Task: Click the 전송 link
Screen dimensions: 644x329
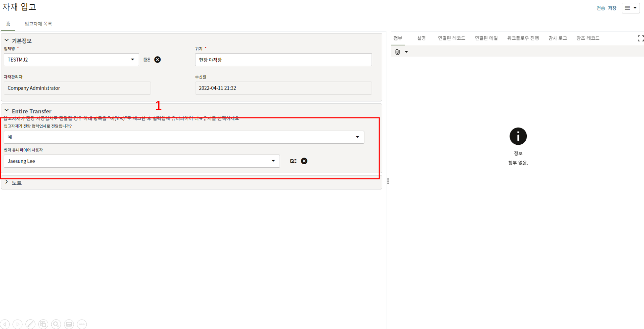Action: point(600,8)
